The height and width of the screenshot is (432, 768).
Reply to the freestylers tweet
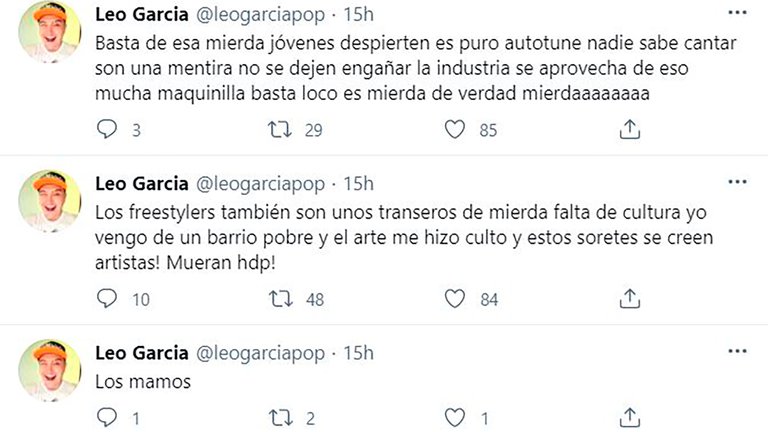[x=107, y=297]
